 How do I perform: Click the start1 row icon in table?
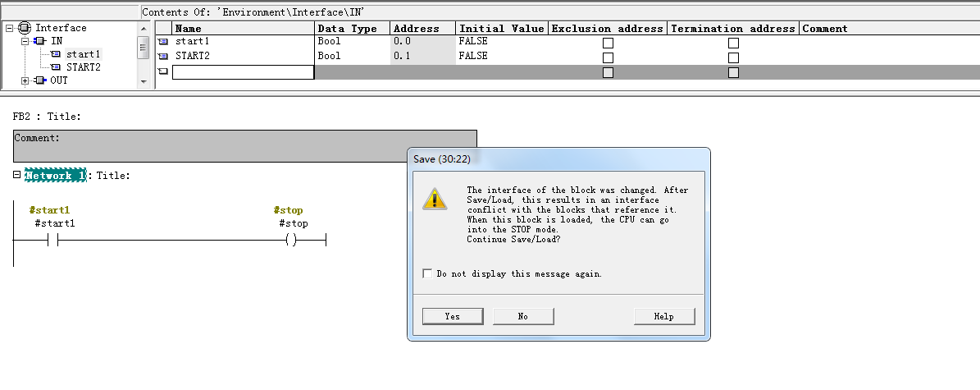162,42
